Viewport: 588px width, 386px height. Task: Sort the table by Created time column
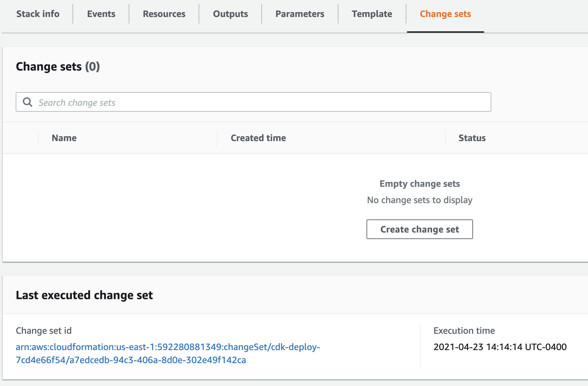pos(258,138)
